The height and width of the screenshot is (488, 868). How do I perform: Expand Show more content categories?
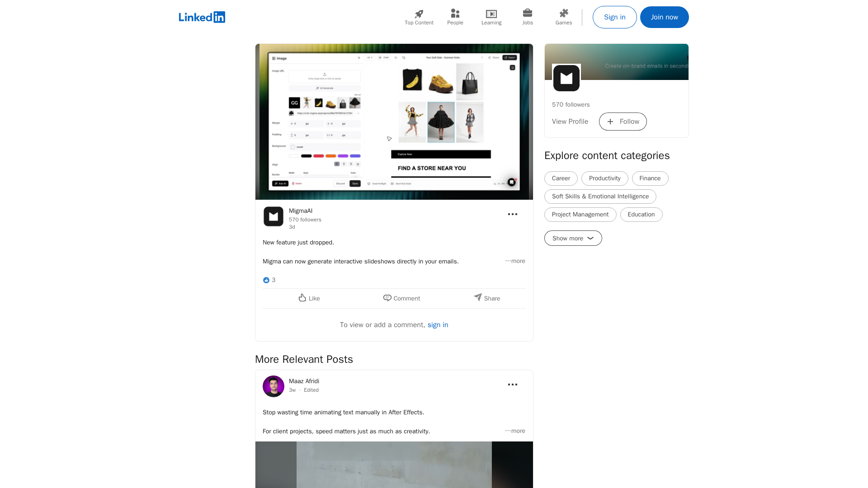(x=573, y=238)
